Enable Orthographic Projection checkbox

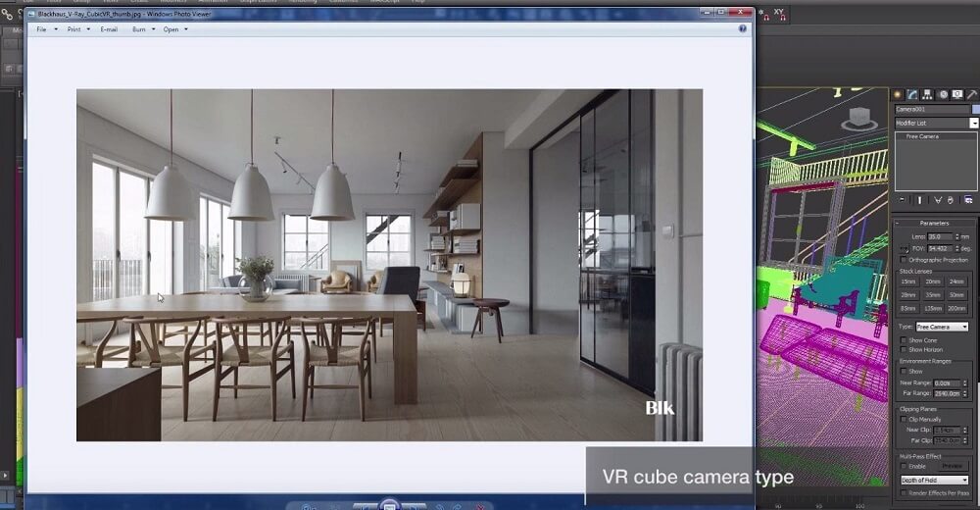[x=904, y=260]
